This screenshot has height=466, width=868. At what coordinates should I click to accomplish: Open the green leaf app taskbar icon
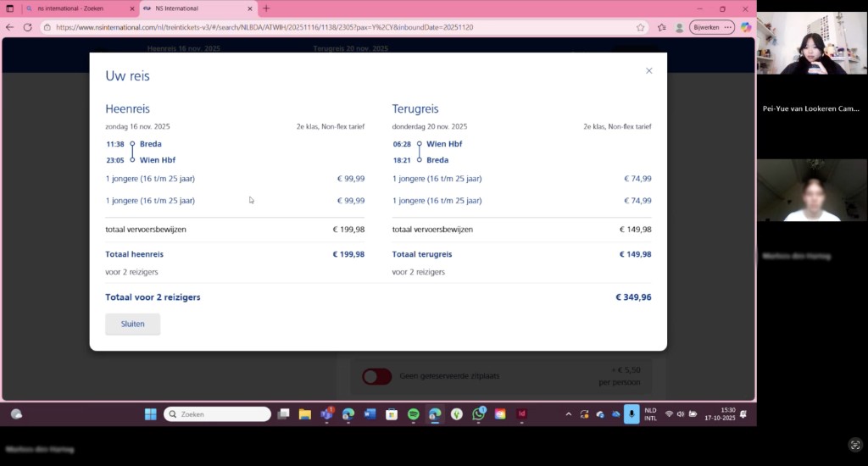point(457,414)
